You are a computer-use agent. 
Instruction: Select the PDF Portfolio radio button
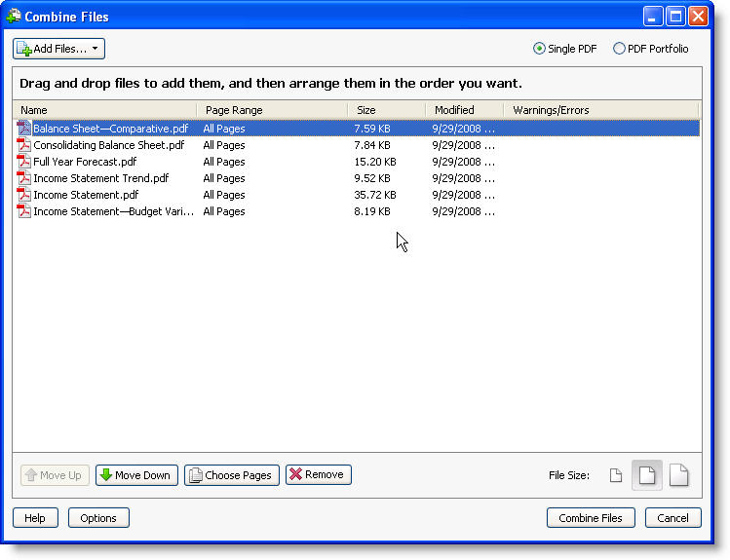pyautogui.click(x=619, y=49)
